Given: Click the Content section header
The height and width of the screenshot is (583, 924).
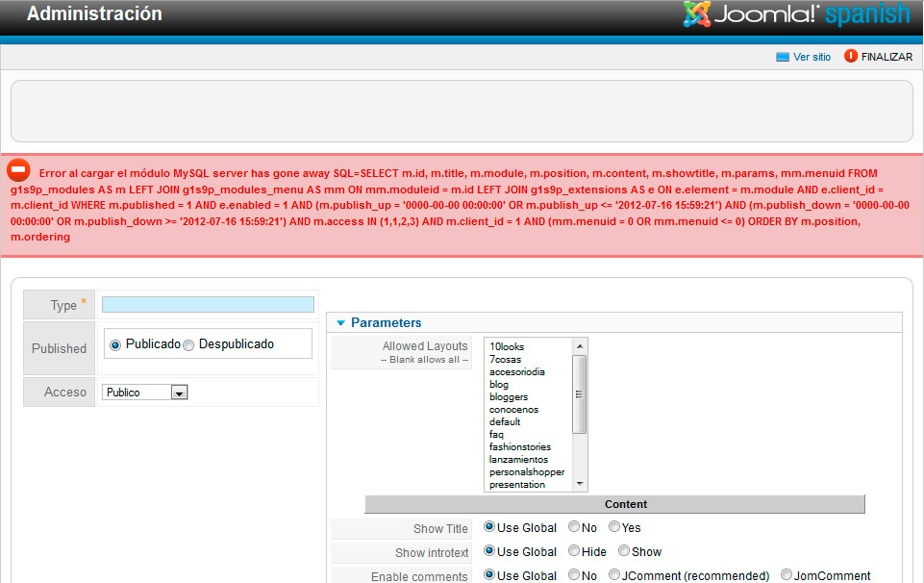Looking at the screenshot, I should 614,504.
